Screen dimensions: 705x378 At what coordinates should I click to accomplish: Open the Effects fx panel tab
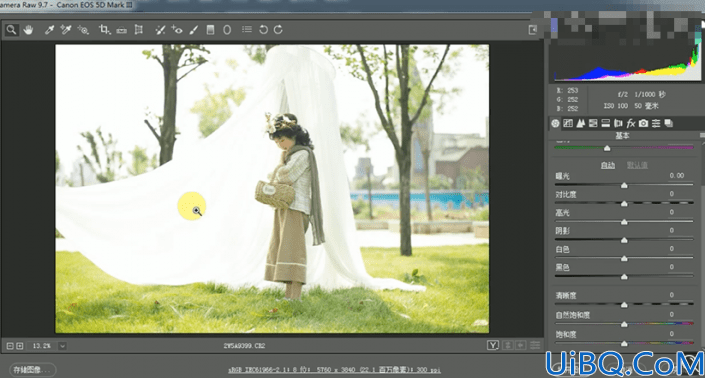[631, 123]
